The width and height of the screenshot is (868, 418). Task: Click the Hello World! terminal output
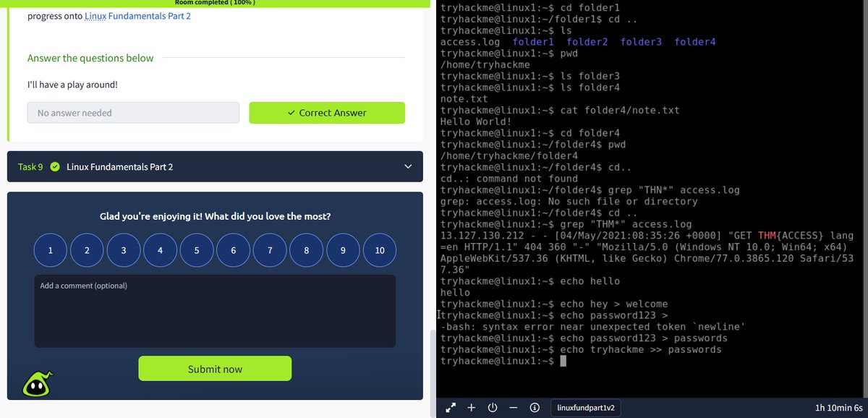point(477,121)
